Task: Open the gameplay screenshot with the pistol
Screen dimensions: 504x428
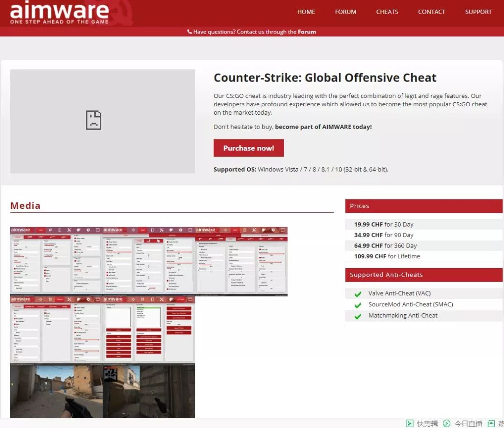Action: pyautogui.click(x=149, y=391)
